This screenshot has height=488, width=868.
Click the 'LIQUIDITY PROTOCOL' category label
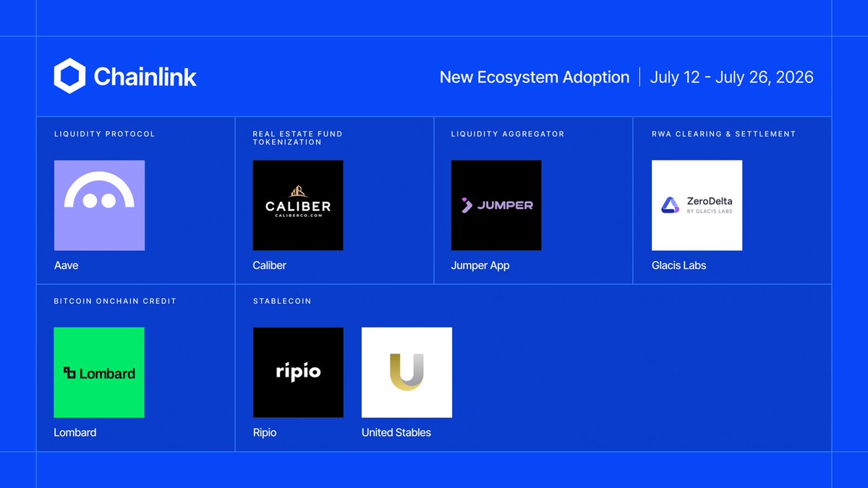pyautogui.click(x=105, y=134)
